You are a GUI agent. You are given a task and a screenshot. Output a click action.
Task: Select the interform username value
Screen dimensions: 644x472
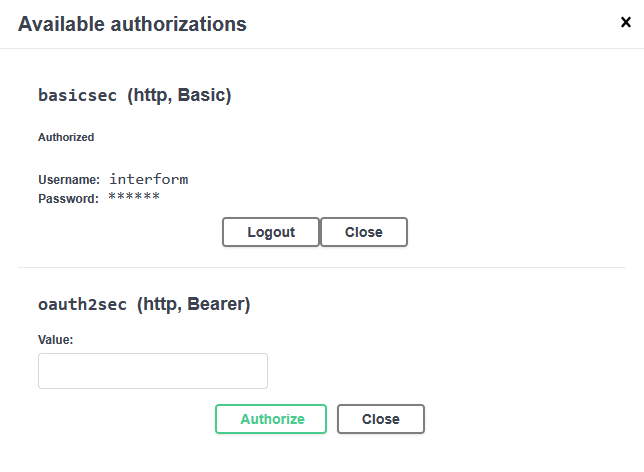pos(148,180)
